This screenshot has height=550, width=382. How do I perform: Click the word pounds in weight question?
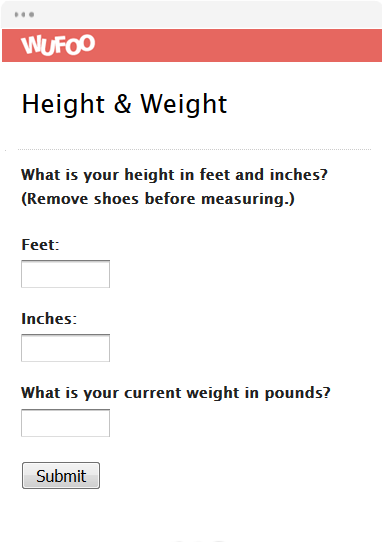tap(297, 393)
